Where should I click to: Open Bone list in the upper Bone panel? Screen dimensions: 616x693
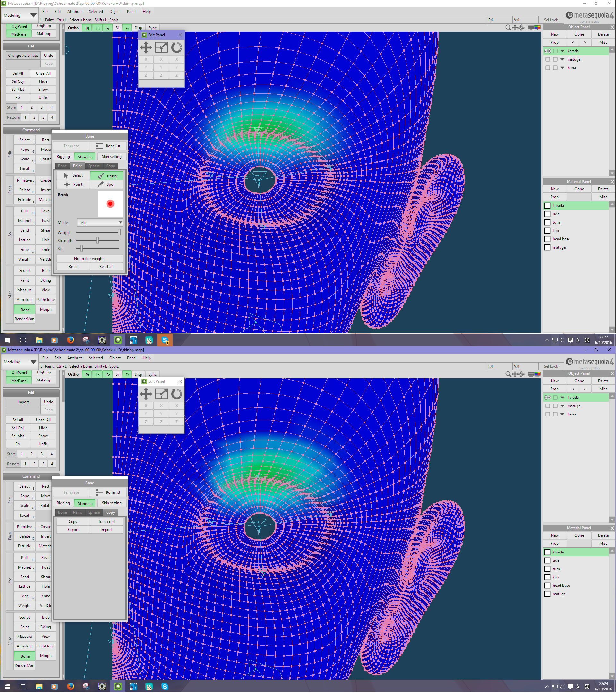[108, 146]
